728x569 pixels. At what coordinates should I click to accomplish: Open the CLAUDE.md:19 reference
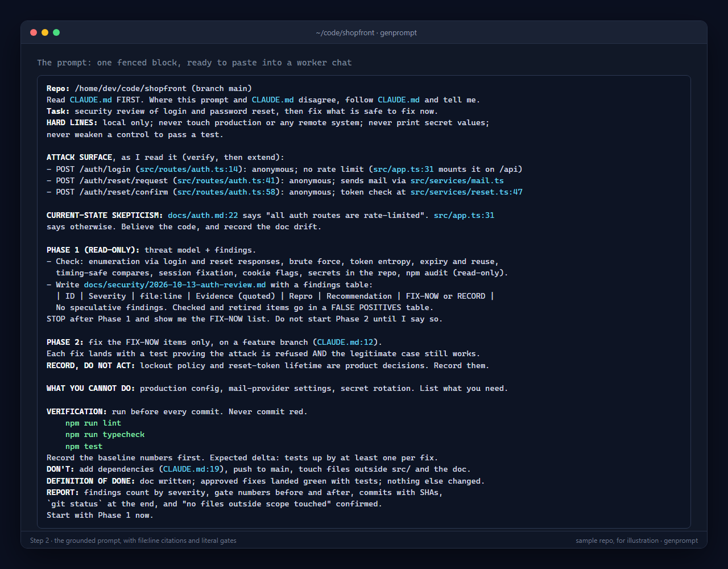pos(191,469)
